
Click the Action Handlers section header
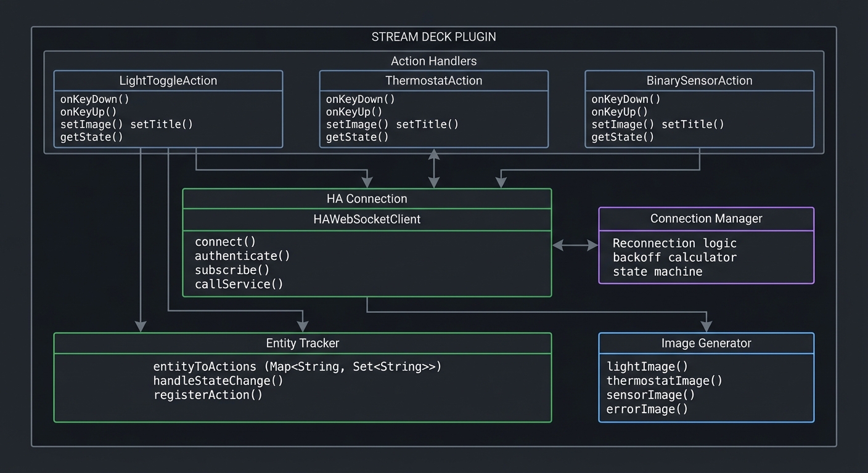click(433, 61)
